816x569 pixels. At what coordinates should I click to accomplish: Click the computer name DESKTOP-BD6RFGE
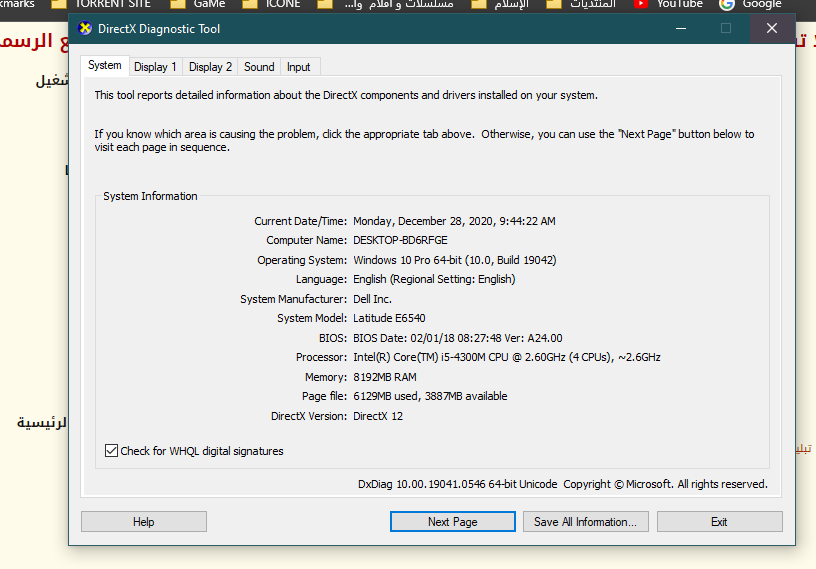click(x=400, y=241)
